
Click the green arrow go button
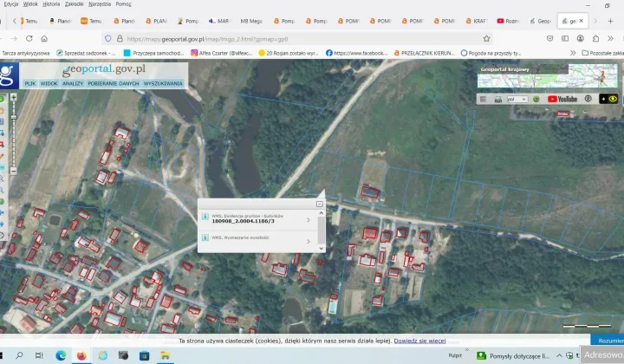(x=536, y=99)
